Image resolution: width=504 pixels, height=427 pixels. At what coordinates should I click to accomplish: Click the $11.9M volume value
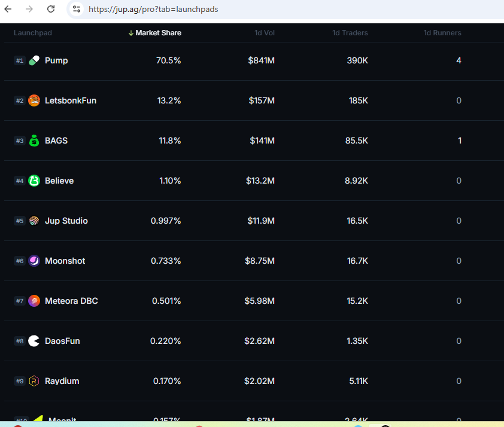tap(261, 221)
